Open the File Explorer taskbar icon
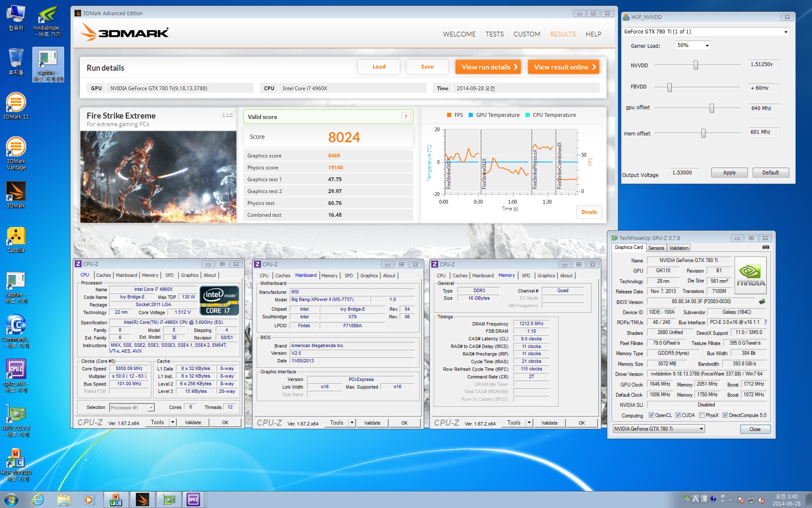812x508 pixels. coord(63,500)
